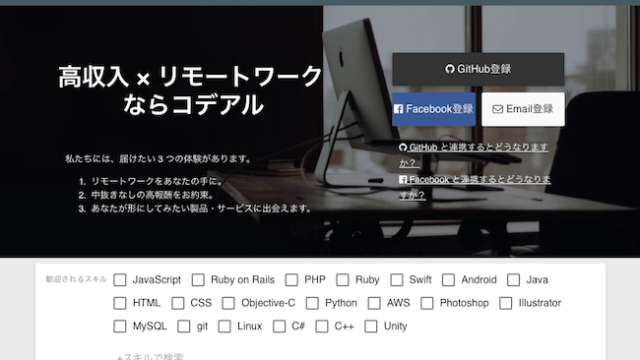Click the スキルで検索 skill search field
The width and height of the screenshot is (640, 360).
(150, 357)
